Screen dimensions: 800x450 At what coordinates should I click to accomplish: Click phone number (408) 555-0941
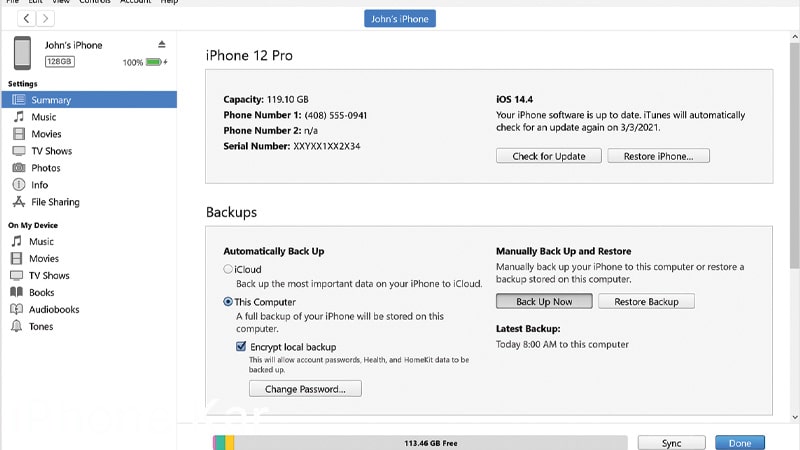[x=336, y=115]
